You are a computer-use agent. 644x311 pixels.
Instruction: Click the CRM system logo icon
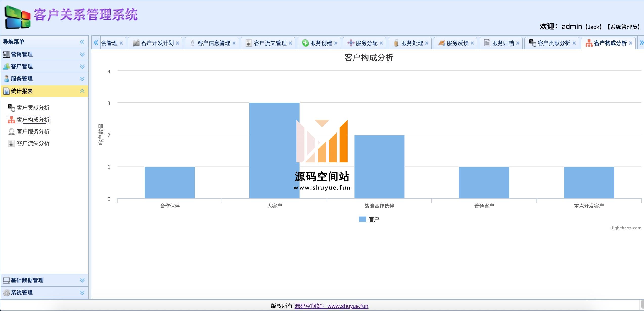point(17,17)
